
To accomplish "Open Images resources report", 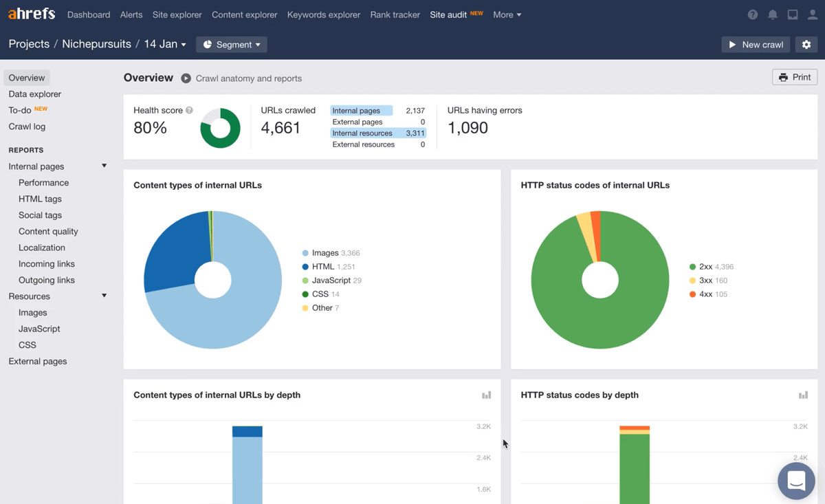I will pos(33,313).
